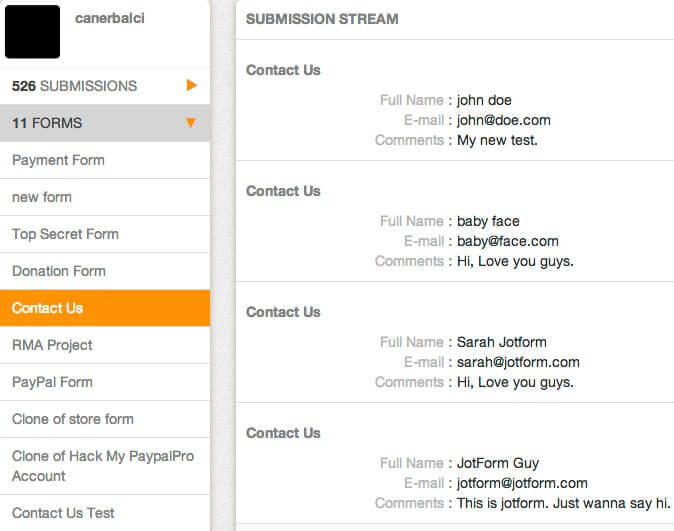The image size is (674, 531).
Task: Collapse the 11 Forms orange arrow
Action: click(x=191, y=123)
